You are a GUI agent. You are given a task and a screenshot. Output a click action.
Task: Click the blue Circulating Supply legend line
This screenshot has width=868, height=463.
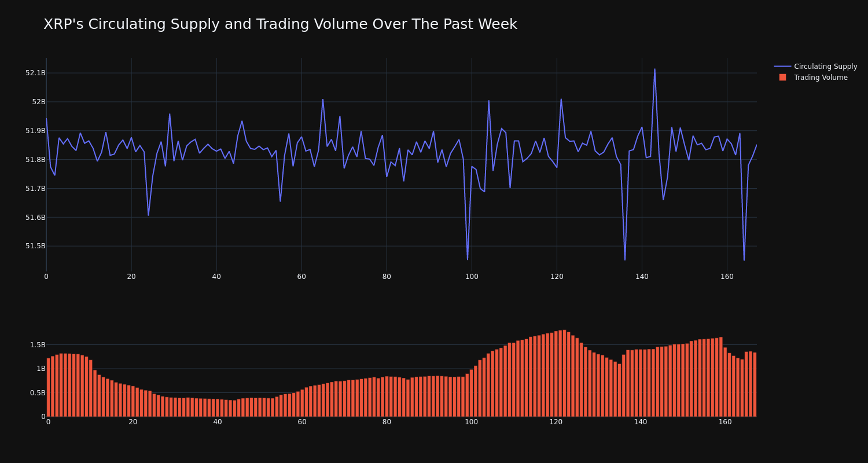click(782, 67)
